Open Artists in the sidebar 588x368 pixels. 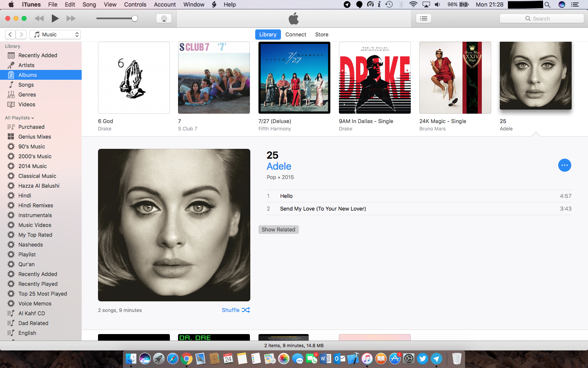tap(41, 65)
